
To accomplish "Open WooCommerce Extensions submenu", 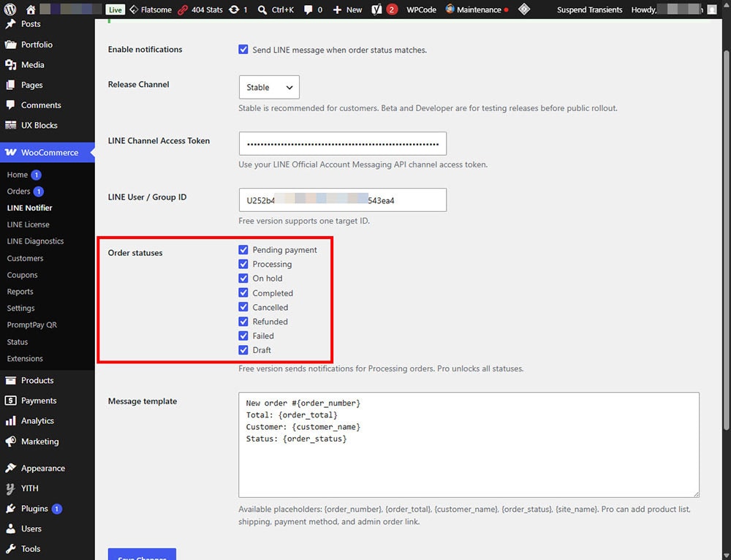I will click(x=25, y=358).
